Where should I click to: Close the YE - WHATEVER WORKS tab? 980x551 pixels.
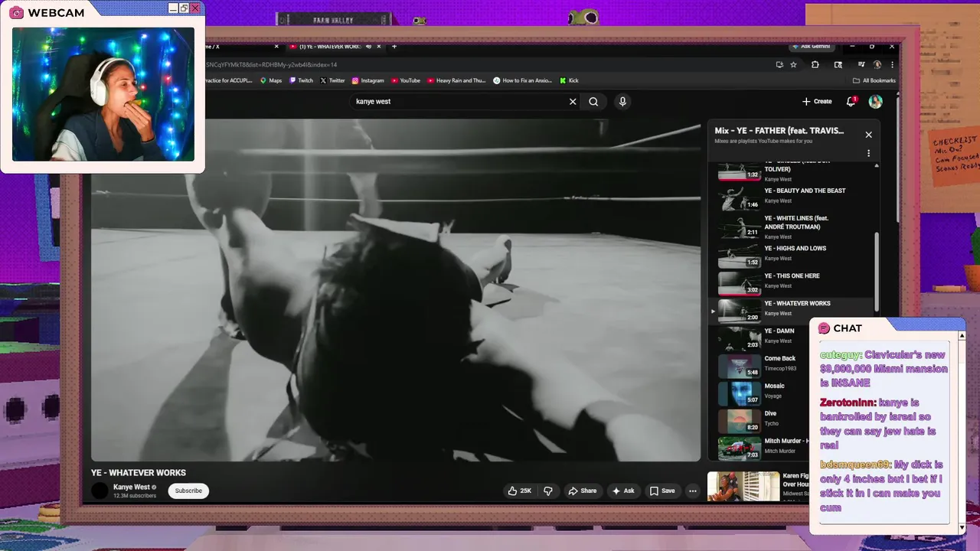[x=381, y=47]
